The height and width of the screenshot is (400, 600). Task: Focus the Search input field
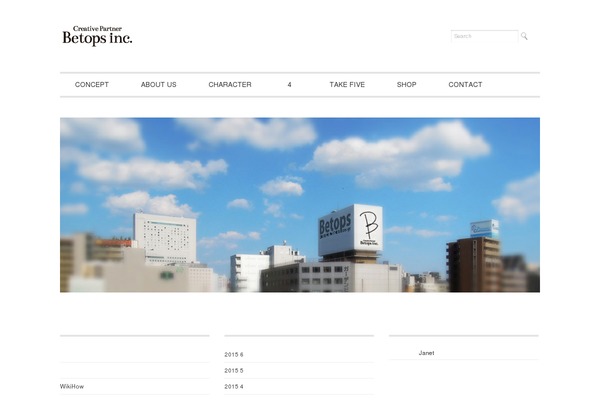pyautogui.click(x=484, y=36)
